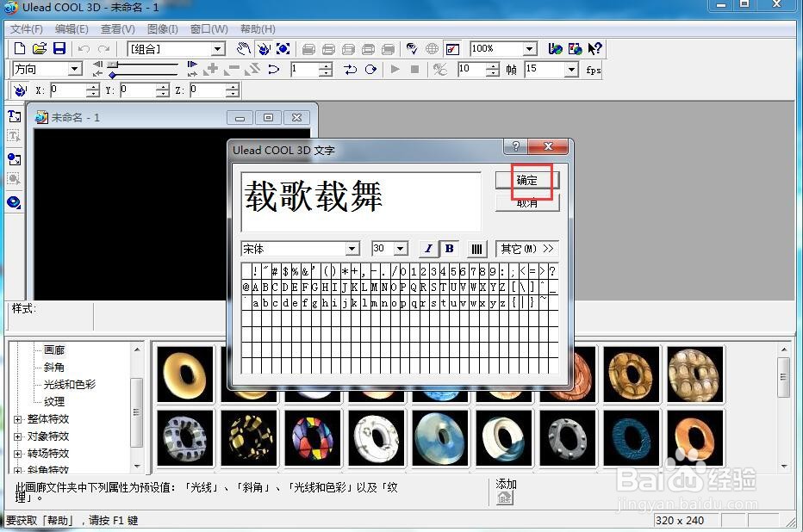The image size is (803, 532).
Task: Click the ? help button in dialog title bar
Action: click(x=516, y=146)
